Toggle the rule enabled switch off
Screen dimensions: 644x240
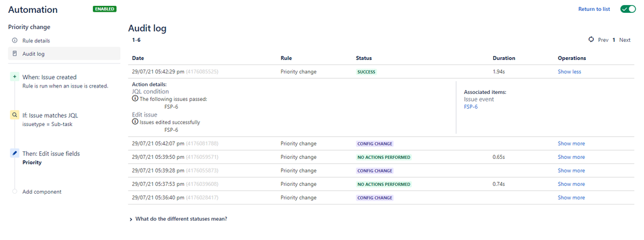(x=628, y=9)
